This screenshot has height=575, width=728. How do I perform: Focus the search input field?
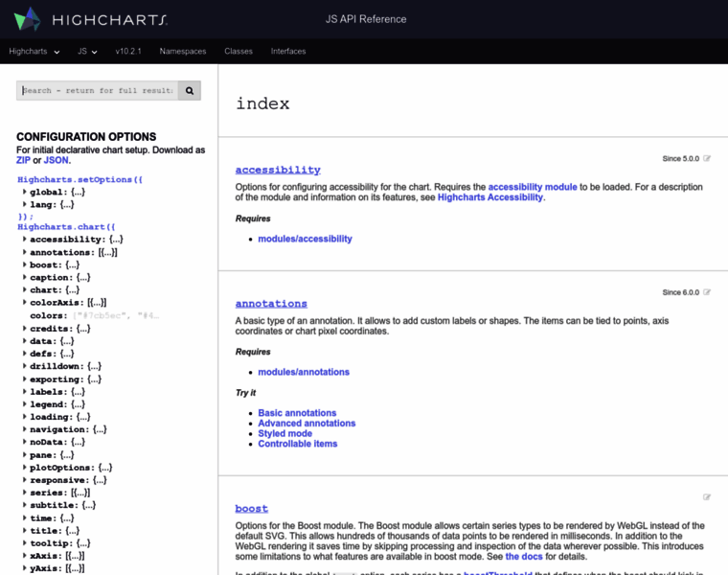(x=98, y=91)
